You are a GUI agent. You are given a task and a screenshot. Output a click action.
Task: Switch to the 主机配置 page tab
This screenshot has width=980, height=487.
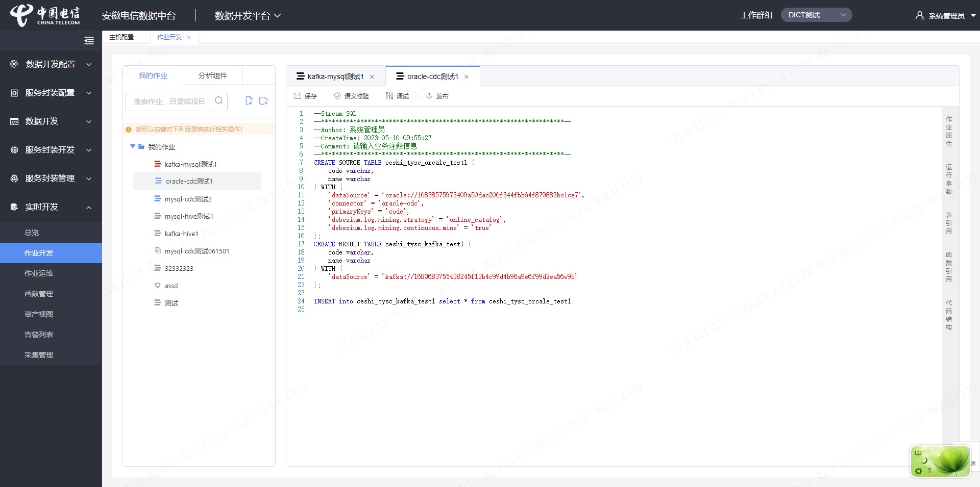[x=121, y=37]
